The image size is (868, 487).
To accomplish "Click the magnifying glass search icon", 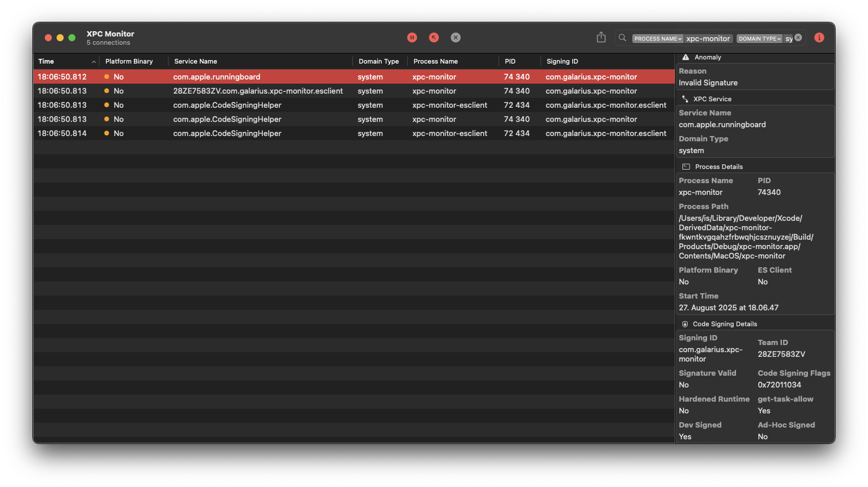I will coord(622,38).
